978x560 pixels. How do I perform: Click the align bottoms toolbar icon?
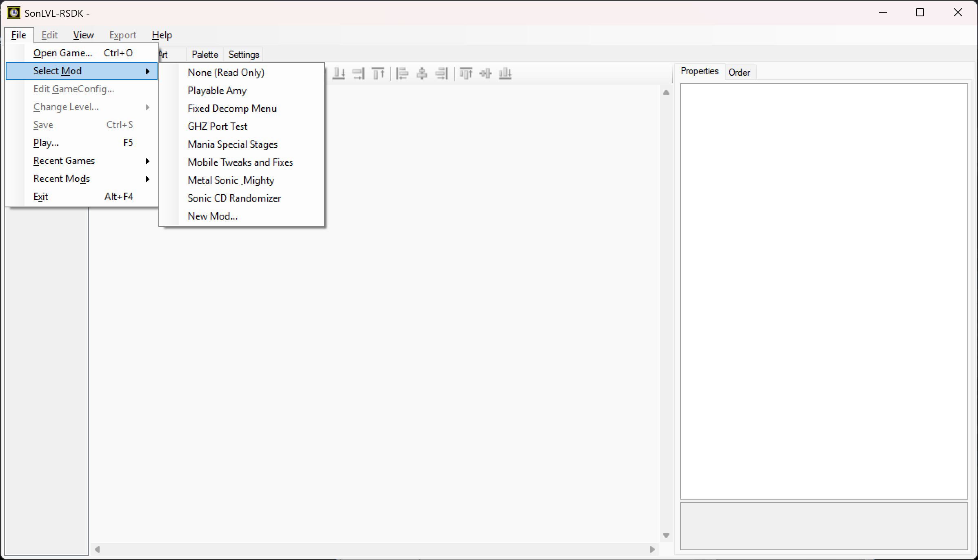click(x=505, y=73)
